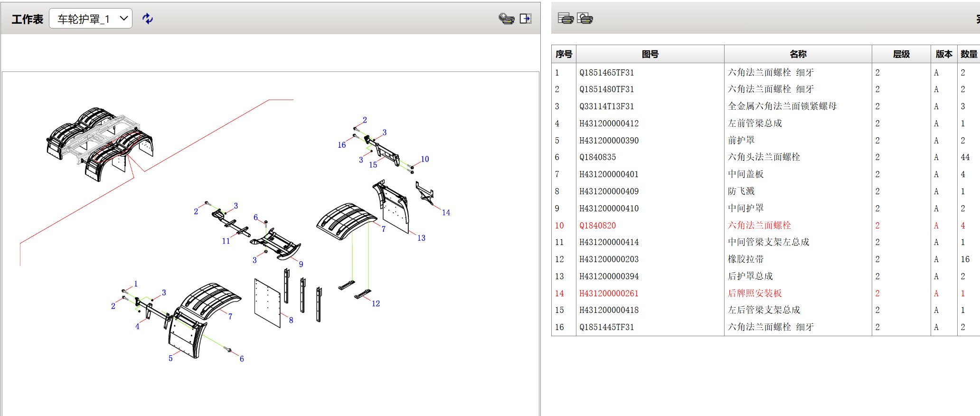Click the print list with picture icon
The width and height of the screenshot is (980, 416).
[585, 18]
